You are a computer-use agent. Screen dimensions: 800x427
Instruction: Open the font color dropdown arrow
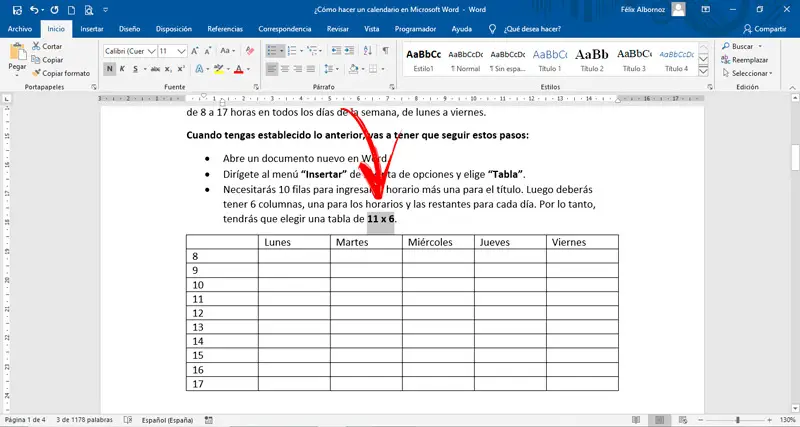click(x=248, y=69)
